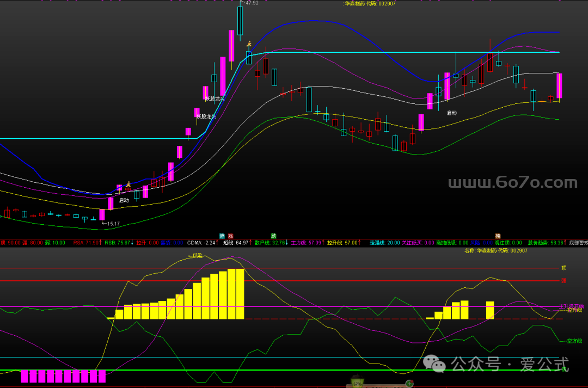Select the 主力线 57.09 indicator value

coord(306,243)
